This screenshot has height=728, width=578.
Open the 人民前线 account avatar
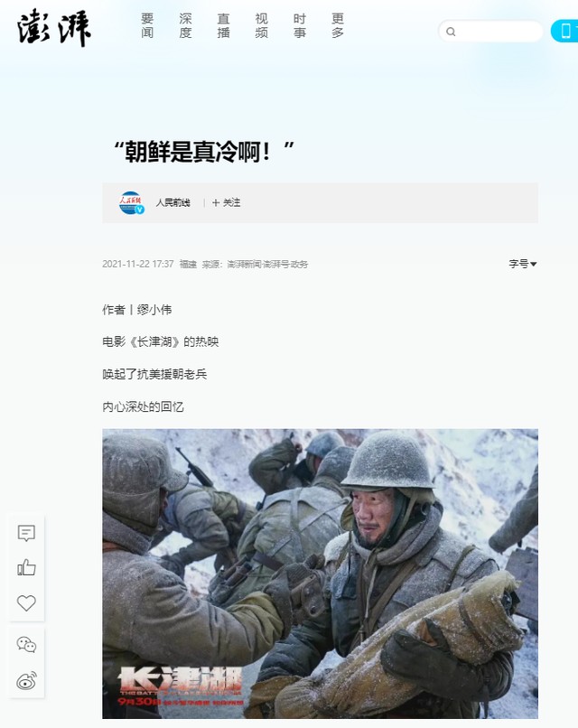(132, 203)
